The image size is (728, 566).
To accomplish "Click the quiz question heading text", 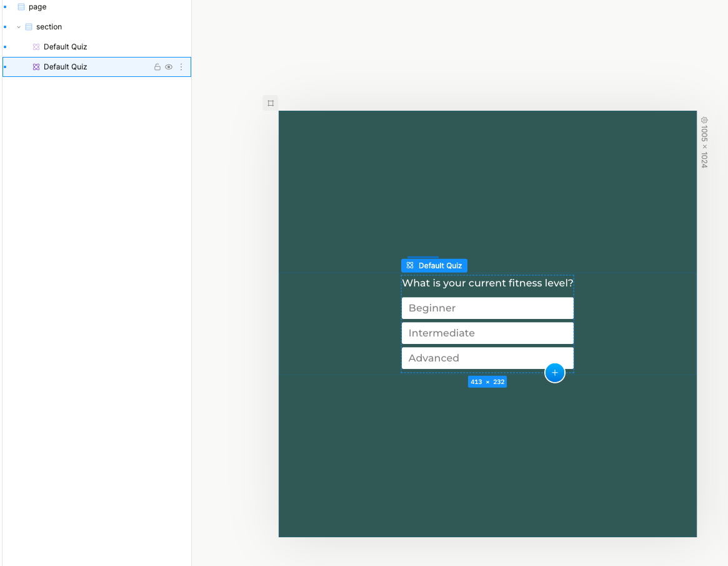I will tap(487, 283).
